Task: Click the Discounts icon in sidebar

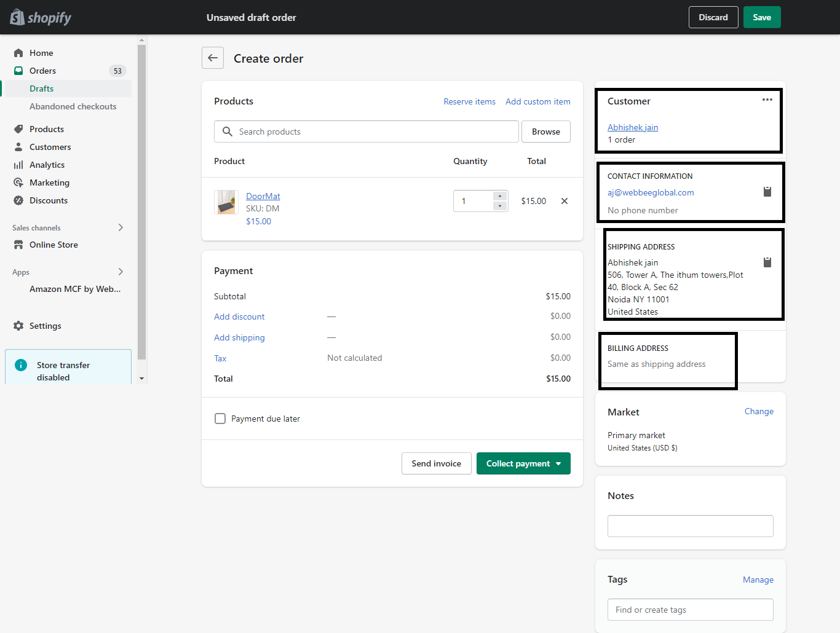Action: click(x=18, y=200)
